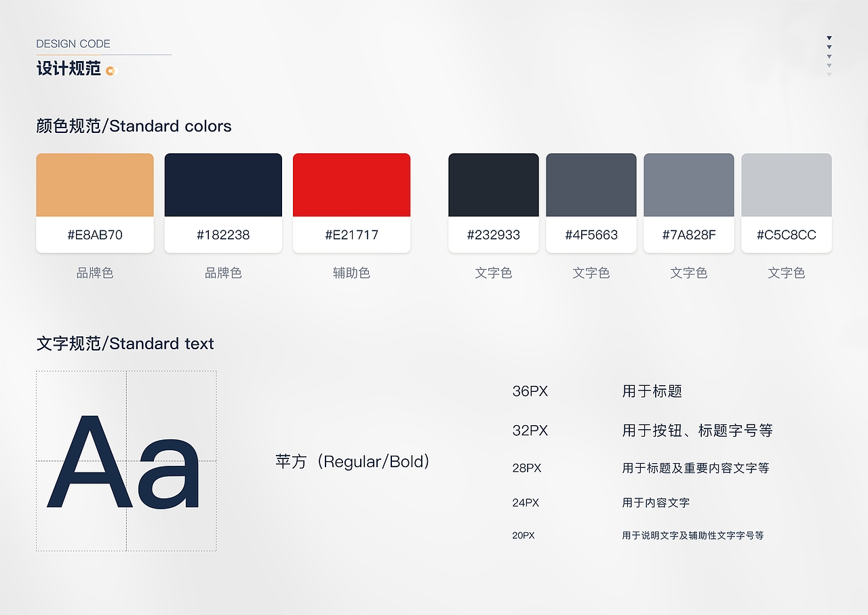
Task: Click the large Aa typeface specimen
Action: pos(124,462)
